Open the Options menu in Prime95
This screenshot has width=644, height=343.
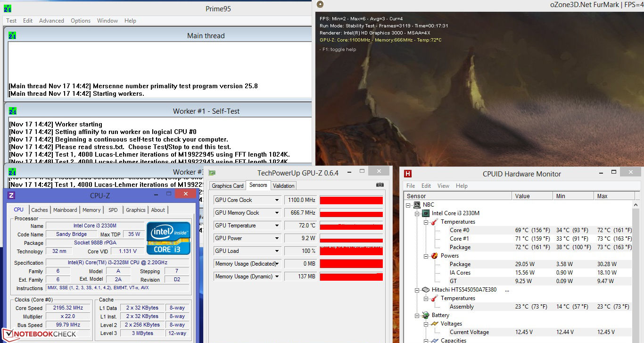[81, 21]
